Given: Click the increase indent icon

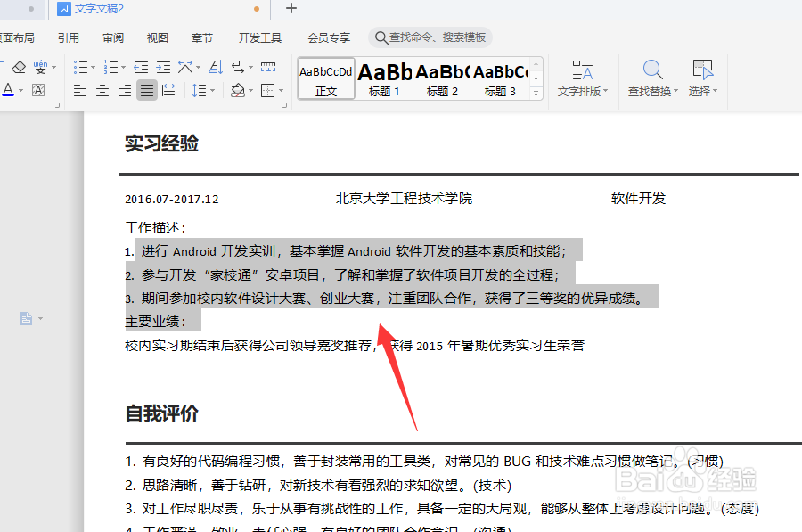Looking at the screenshot, I should coord(163,67).
